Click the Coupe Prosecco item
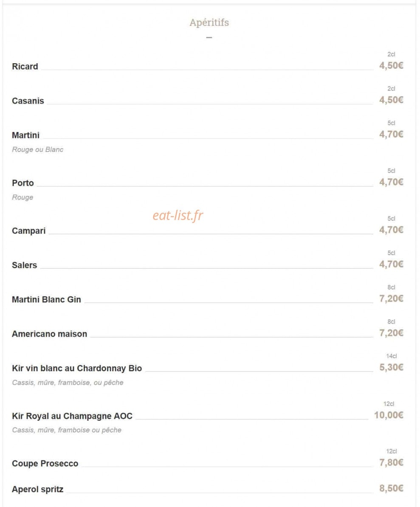420x507 pixels. pos(45,463)
